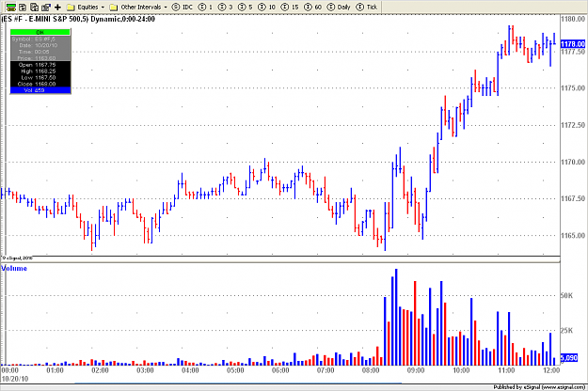Click the 'Low 1167.50' row
This screenshot has height=391, width=588.
coord(40,77)
